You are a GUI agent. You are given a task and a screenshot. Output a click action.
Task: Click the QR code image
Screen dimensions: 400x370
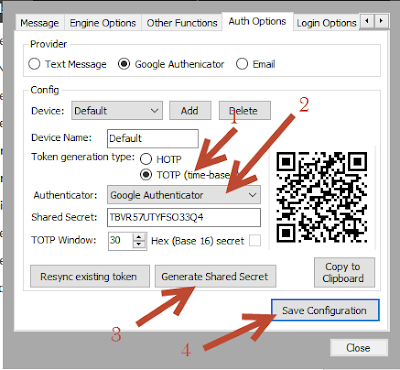322,197
